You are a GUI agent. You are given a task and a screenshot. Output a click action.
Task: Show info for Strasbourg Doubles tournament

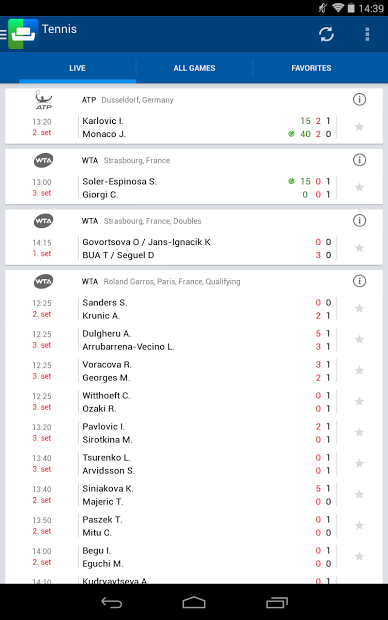pos(359,221)
